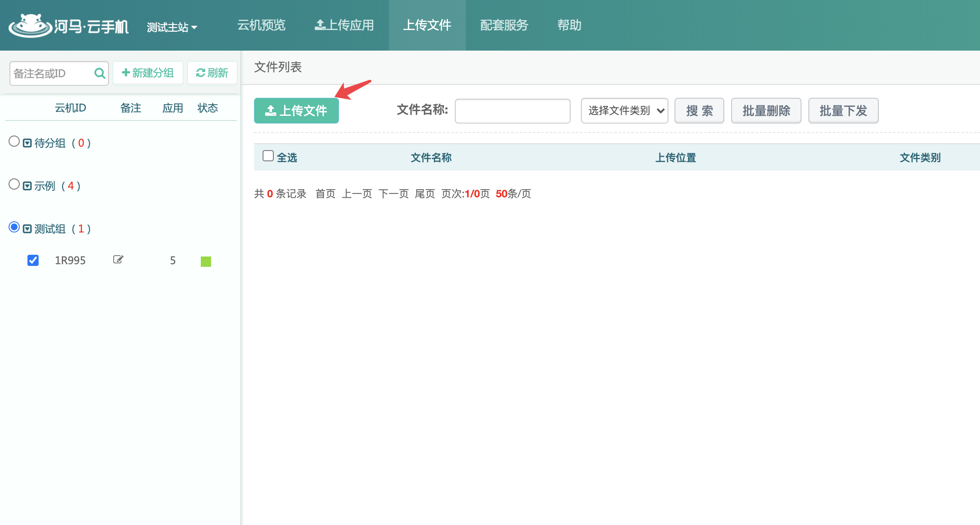Click the 应用 column header in sidebar
The width and height of the screenshot is (980, 525).
(x=173, y=108)
